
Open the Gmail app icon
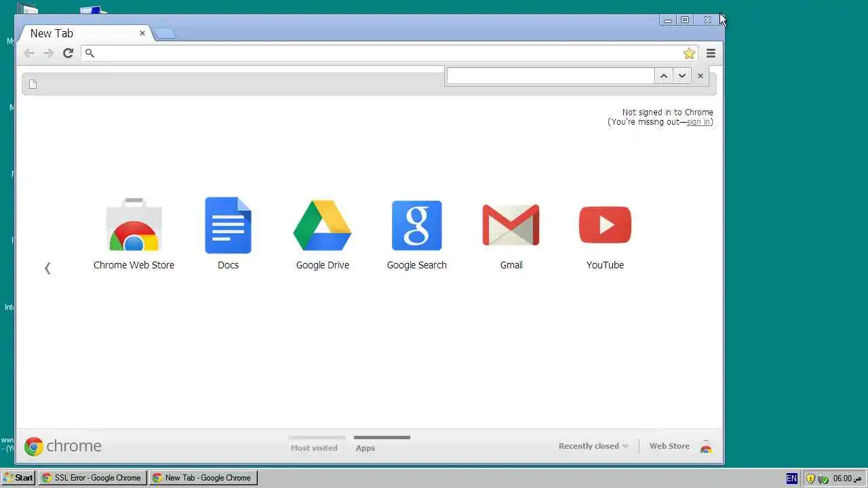click(x=511, y=225)
